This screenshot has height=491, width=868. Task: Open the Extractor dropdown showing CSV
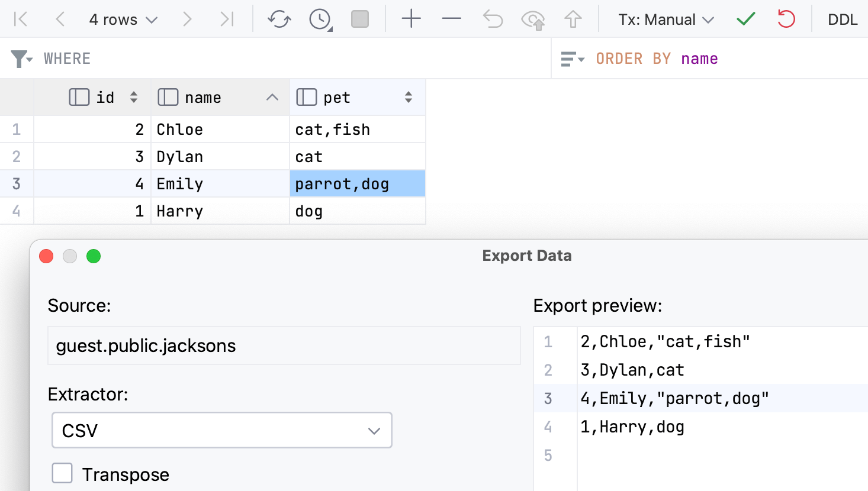(x=221, y=431)
